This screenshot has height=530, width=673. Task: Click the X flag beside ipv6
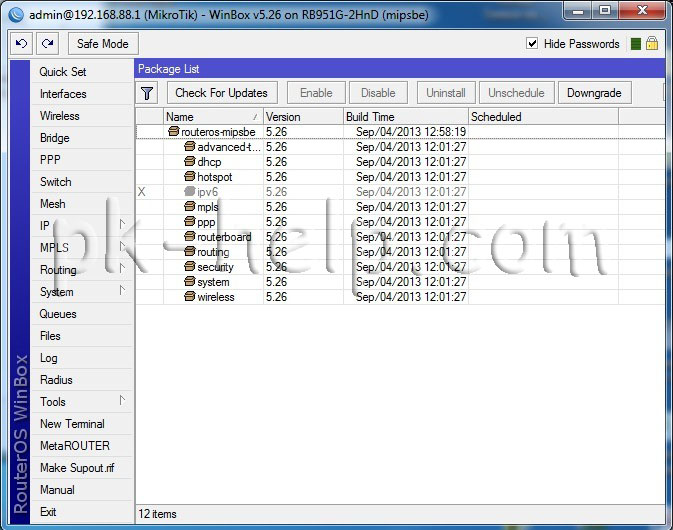(x=142, y=192)
